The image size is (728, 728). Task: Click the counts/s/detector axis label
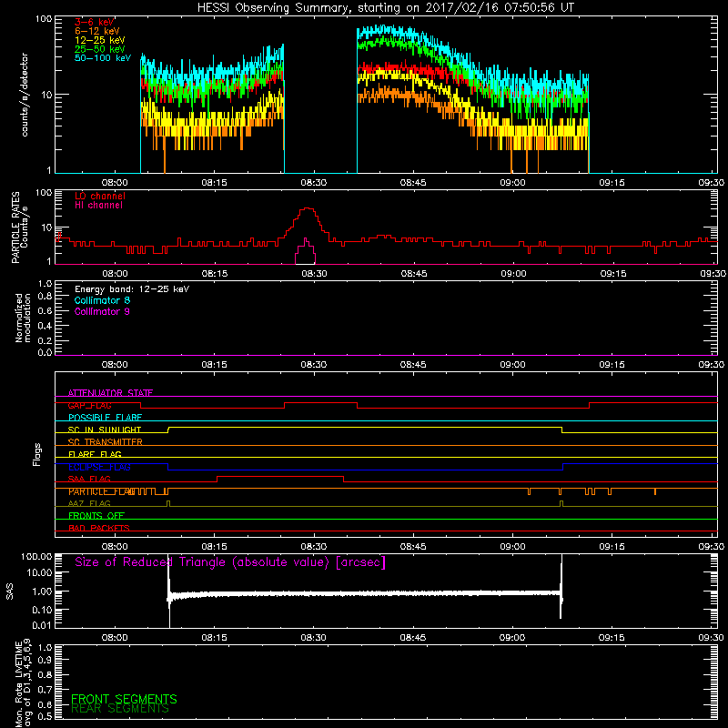point(25,95)
